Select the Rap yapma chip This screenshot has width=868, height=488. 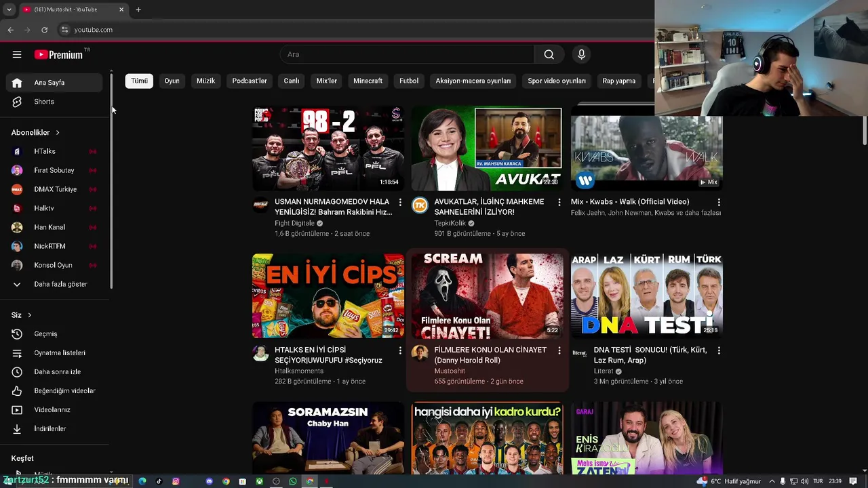pyautogui.click(x=619, y=81)
